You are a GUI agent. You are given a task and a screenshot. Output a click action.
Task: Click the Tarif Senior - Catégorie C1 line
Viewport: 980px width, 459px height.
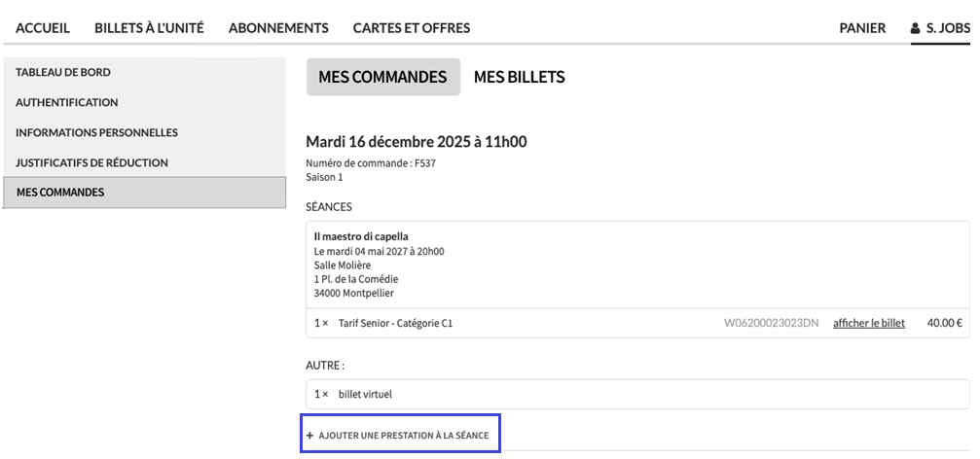tap(395, 323)
